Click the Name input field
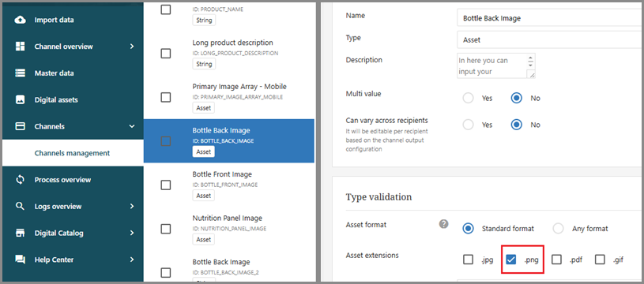This screenshot has width=644, height=284. click(x=549, y=18)
